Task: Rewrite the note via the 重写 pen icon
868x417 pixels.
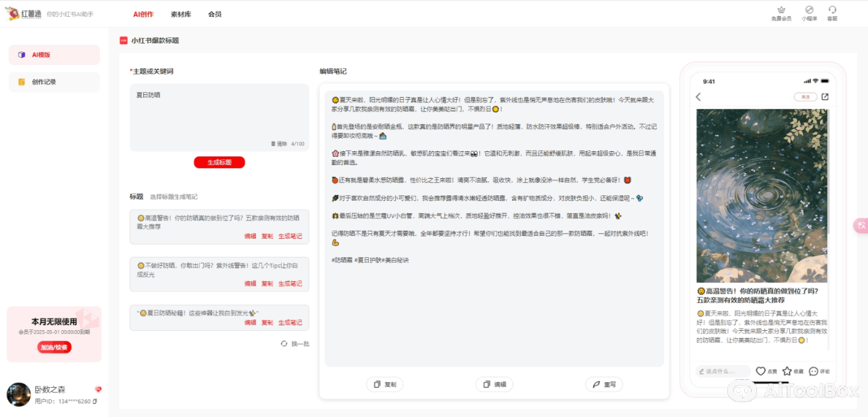Action: coord(604,384)
